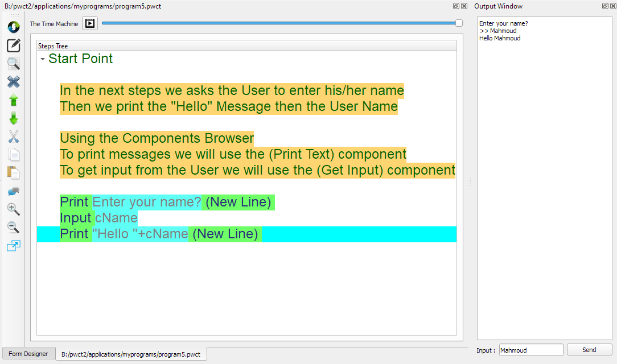The width and height of the screenshot is (617, 364).
Task: Click the Components Browser icon in the toolbar
Action: click(x=14, y=27)
